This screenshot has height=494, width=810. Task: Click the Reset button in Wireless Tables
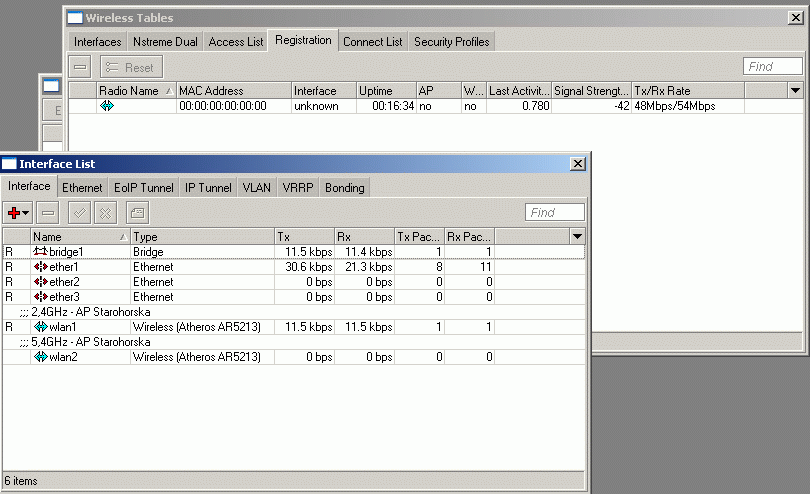pos(131,67)
